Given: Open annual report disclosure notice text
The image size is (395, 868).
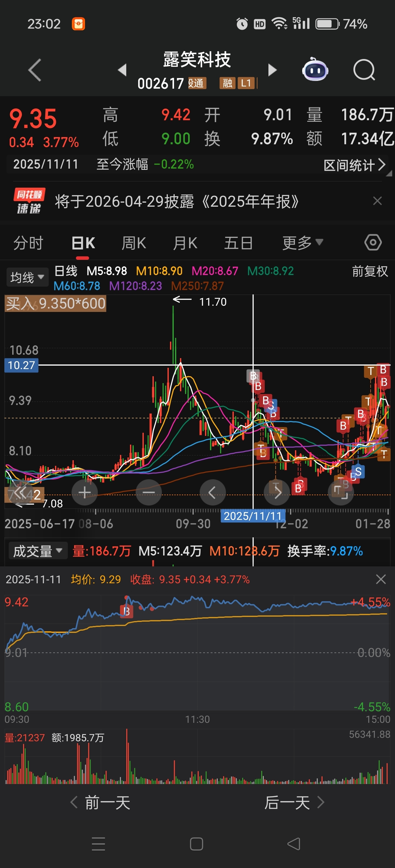Looking at the screenshot, I should click(x=177, y=201).
